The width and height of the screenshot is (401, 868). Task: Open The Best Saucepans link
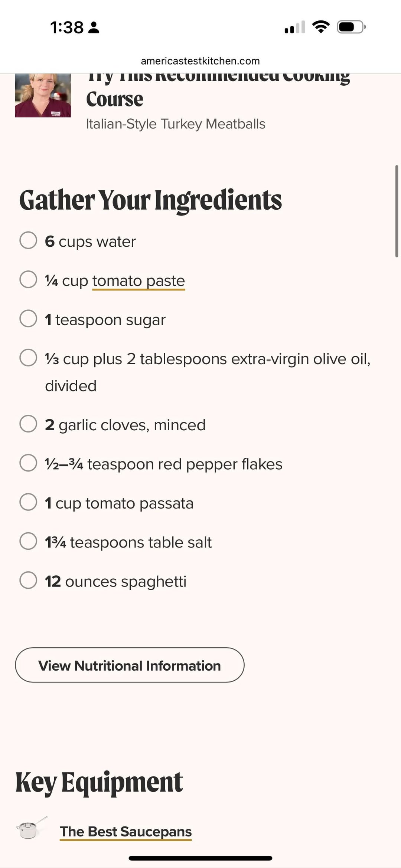coord(125,831)
